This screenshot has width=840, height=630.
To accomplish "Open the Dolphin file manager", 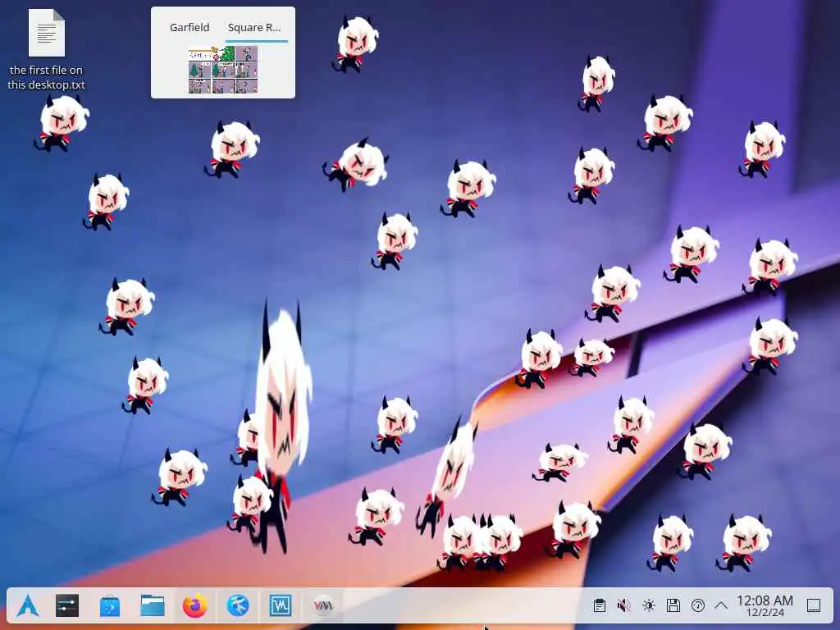I will (153, 606).
